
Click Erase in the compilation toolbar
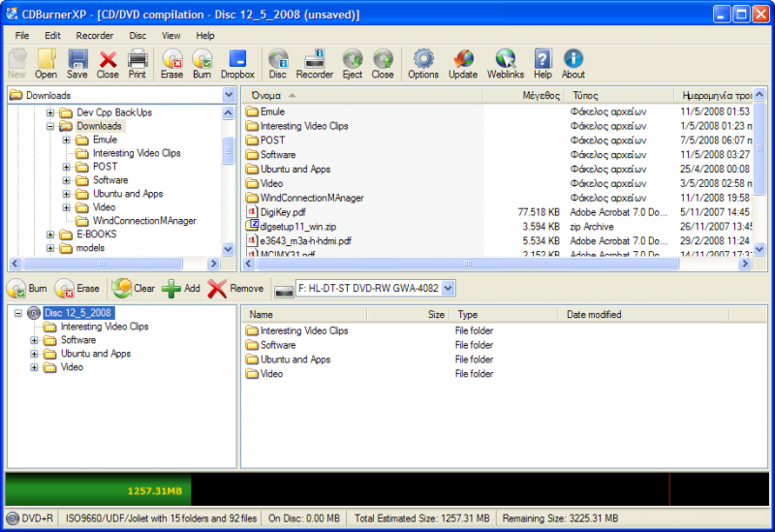(x=77, y=288)
